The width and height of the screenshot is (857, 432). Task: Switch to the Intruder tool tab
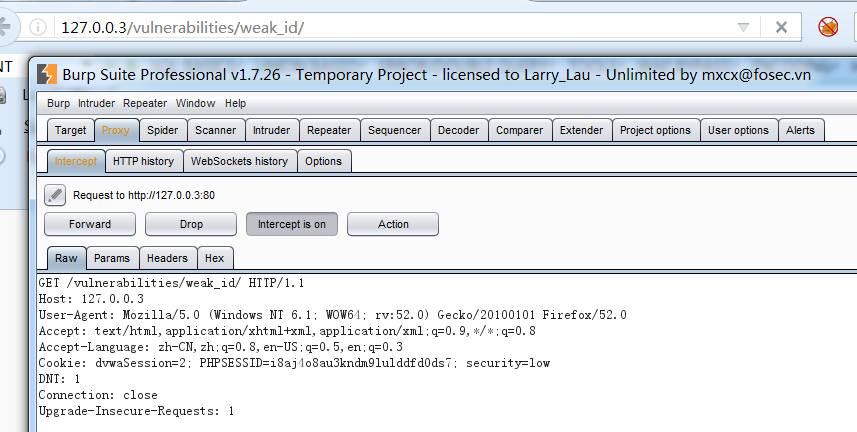point(272,130)
